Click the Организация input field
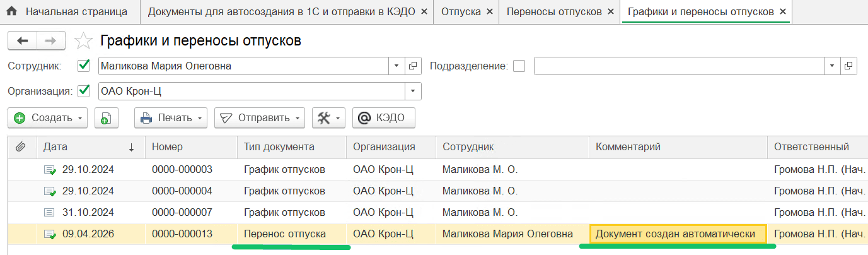Screen dimensions: 868x255 click(x=252, y=92)
